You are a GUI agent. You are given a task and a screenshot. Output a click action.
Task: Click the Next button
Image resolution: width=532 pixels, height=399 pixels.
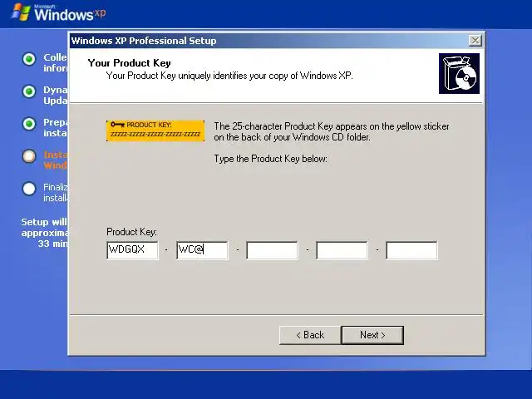coord(372,335)
